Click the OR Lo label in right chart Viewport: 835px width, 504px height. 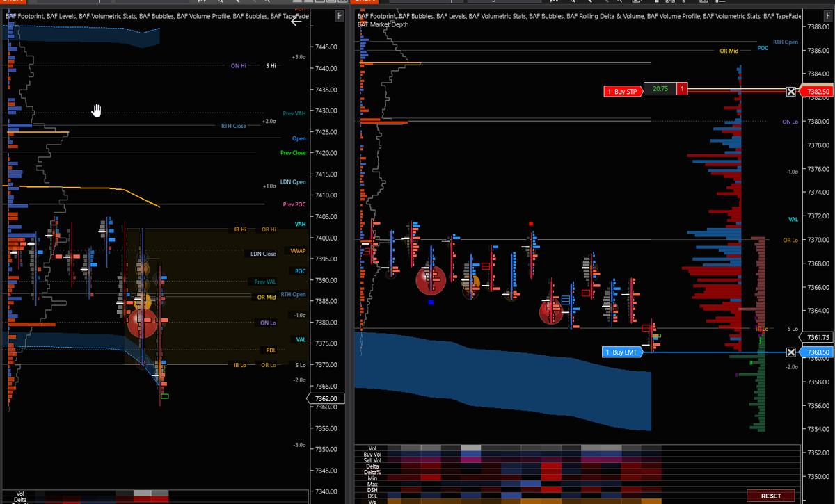click(790, 240)
